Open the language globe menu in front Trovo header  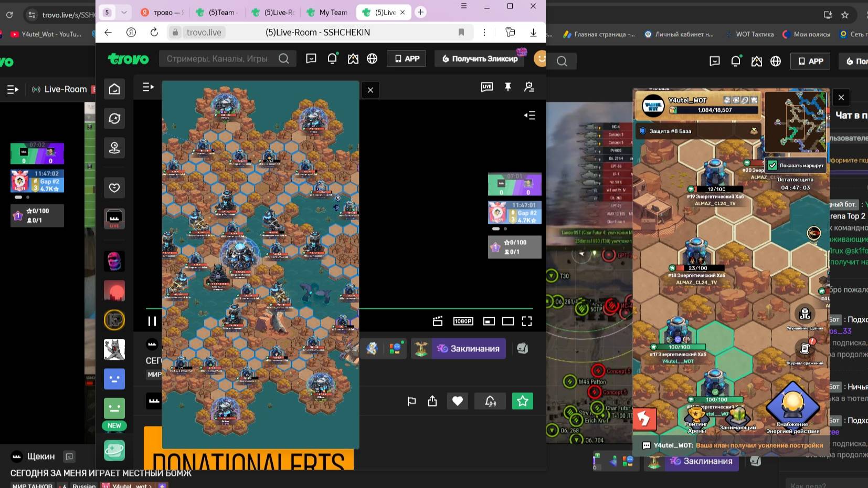coord(372,58)
